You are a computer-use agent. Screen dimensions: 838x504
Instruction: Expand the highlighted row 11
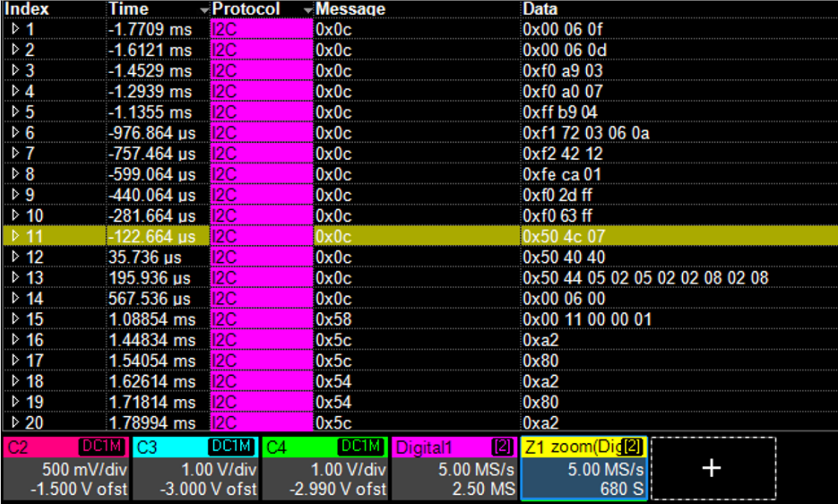15,236
